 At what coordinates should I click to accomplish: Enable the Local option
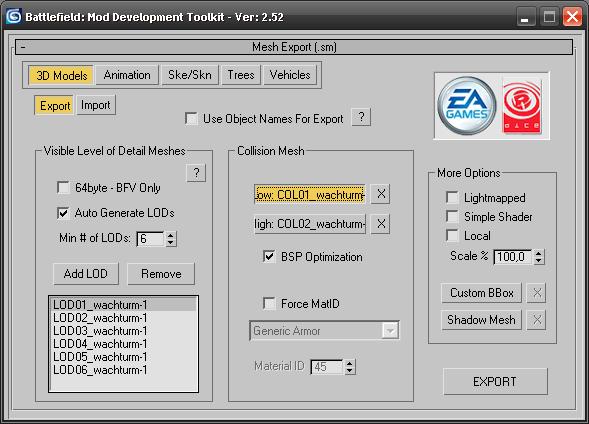452,235
